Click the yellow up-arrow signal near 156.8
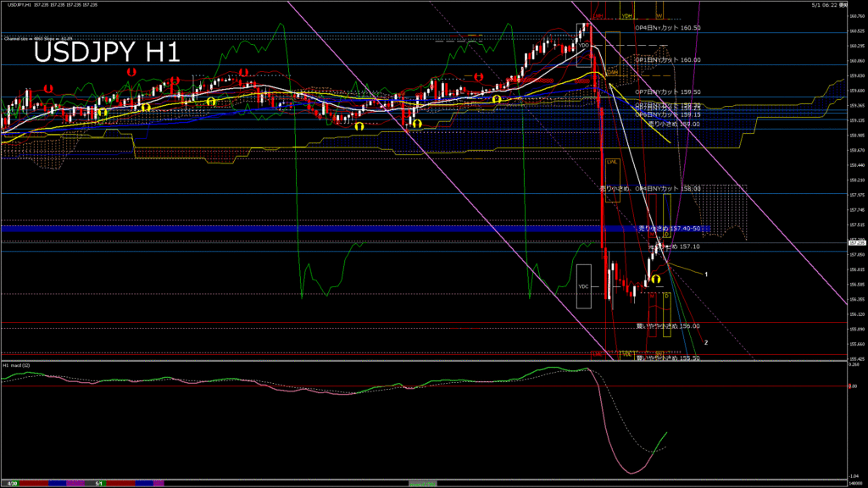Image resolution: width=868 pixels, height=488 pixels. tap(655, 280)
